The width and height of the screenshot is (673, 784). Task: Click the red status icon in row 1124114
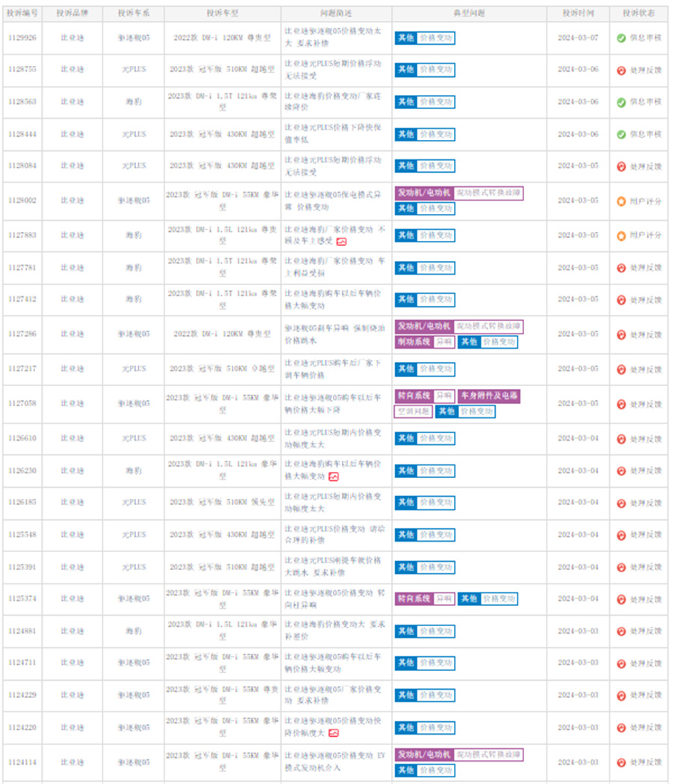[x=621, y=762]
